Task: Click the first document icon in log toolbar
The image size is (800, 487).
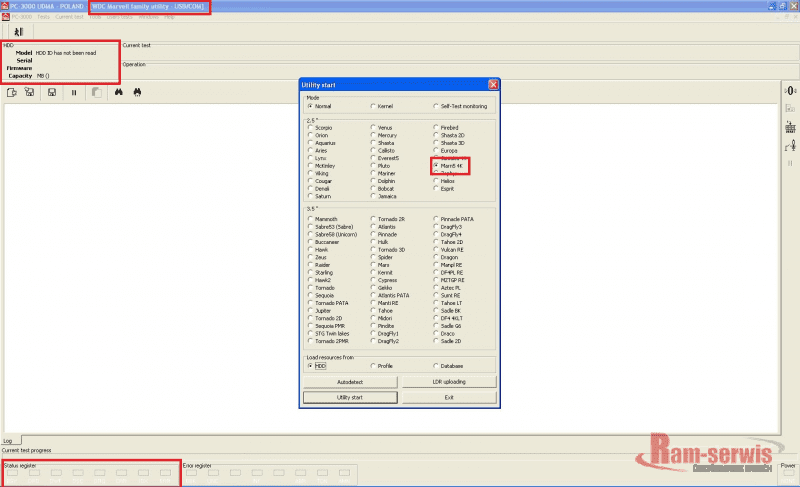Action: click(x=11, y=93)
